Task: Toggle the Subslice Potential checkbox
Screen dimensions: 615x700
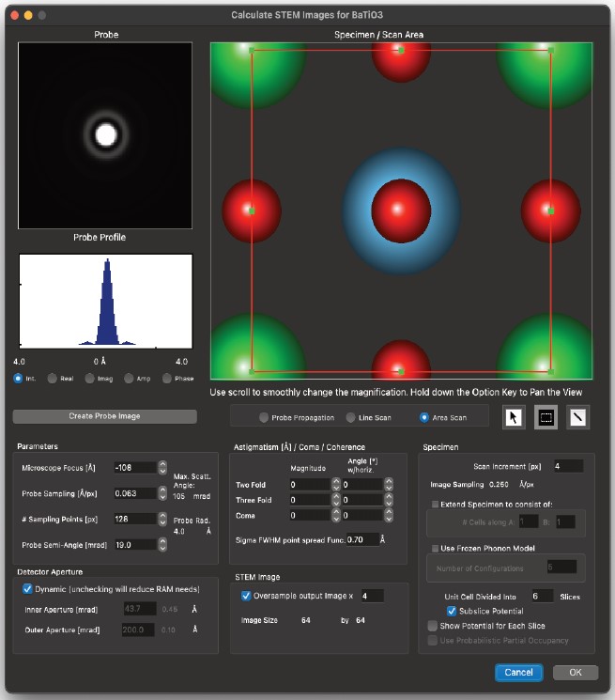Action: (452, 611)
